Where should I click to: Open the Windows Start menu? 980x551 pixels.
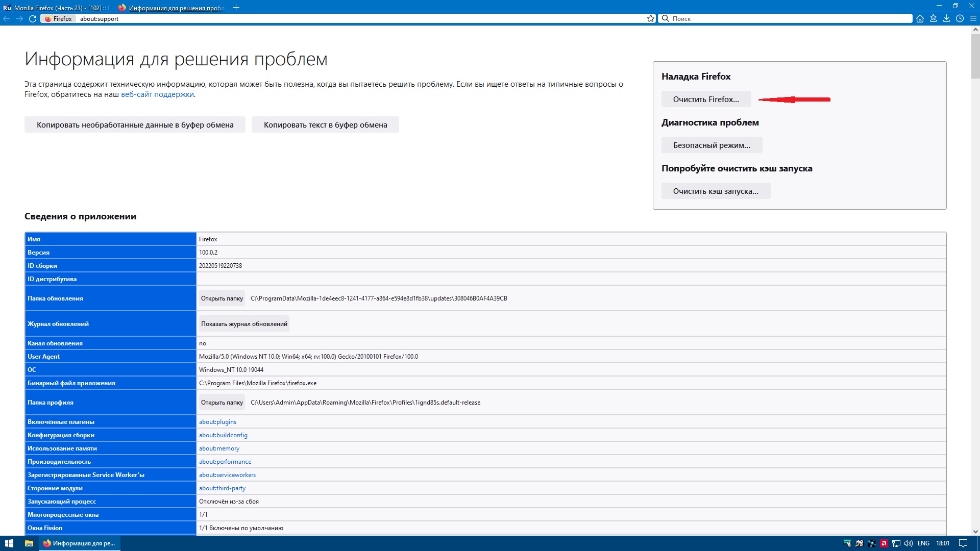click(x=9, y=543)
